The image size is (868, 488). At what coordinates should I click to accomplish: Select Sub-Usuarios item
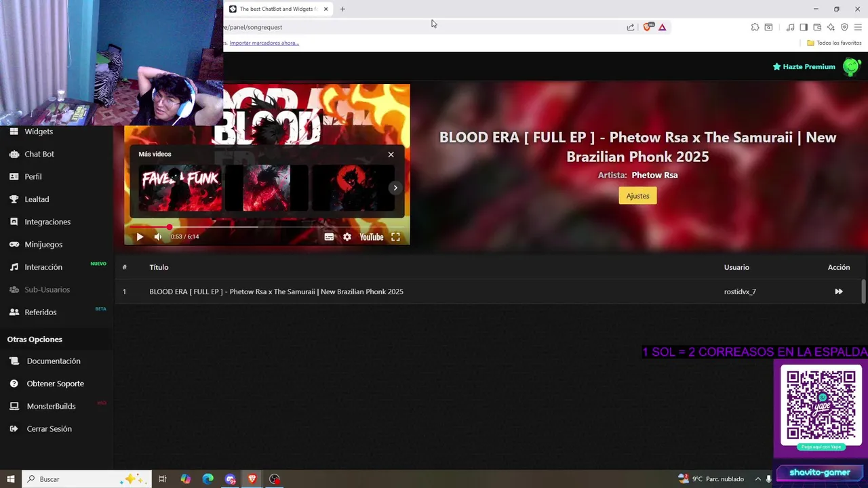tap(47, 289)
